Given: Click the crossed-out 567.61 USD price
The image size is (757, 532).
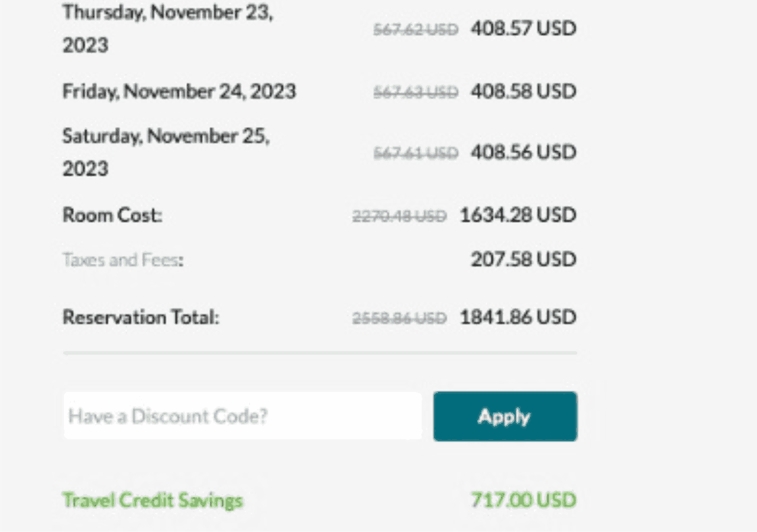Looking at the screenshot, I should point(415,153).
